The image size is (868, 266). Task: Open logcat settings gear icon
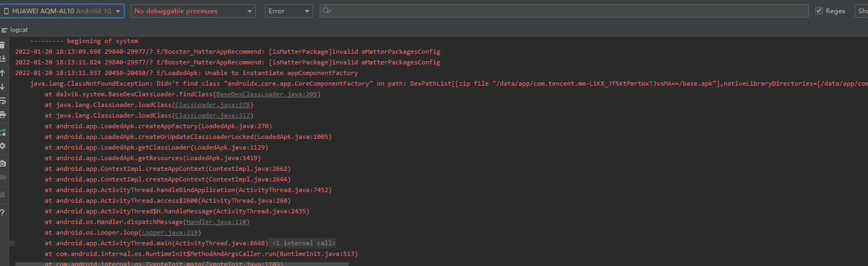[x=3, y=146]
